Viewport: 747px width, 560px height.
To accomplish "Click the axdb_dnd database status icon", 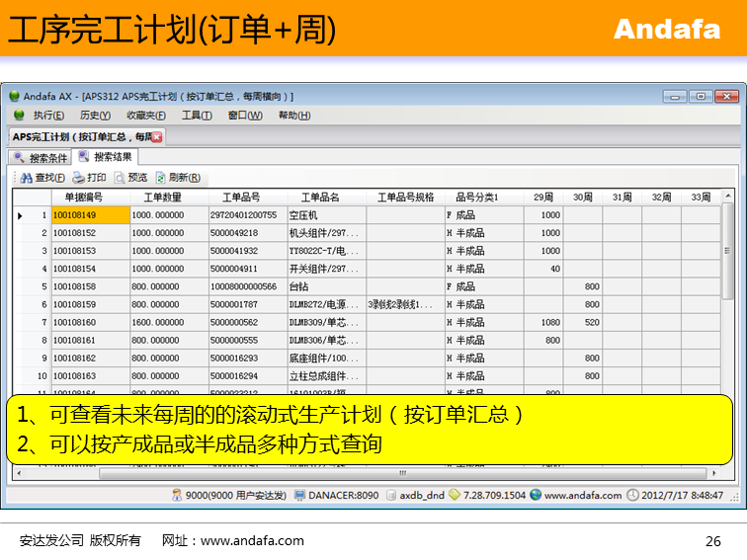I will (389, 495).
